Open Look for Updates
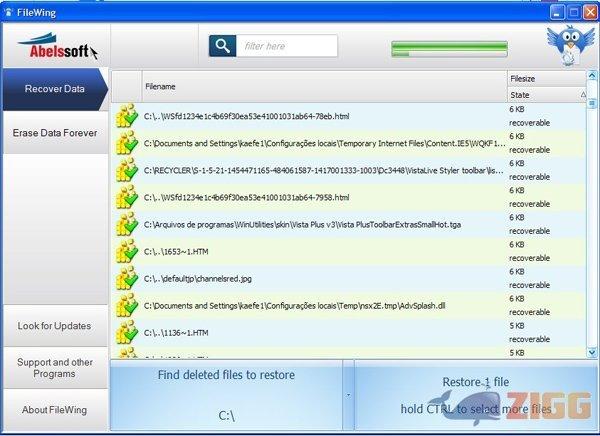The width and height of the screenshot is (600, 436). click(54, 326)
